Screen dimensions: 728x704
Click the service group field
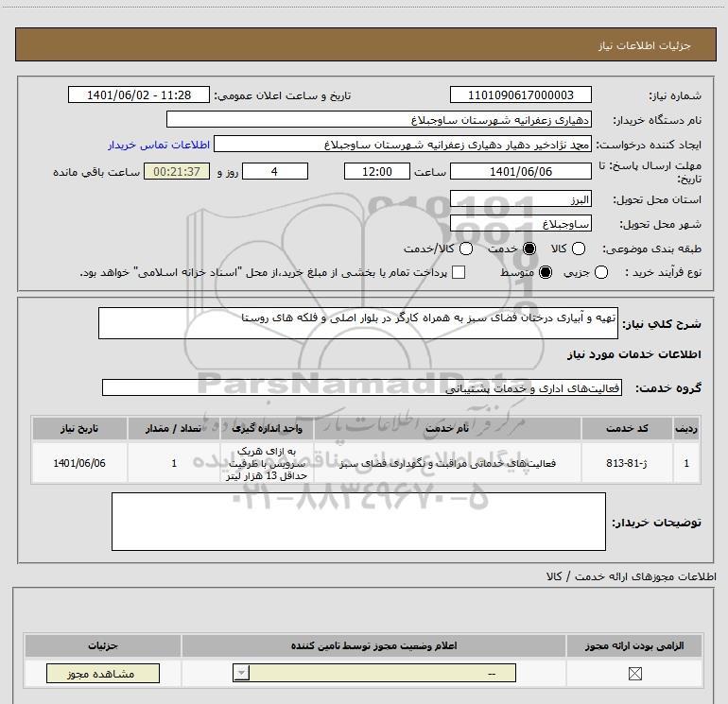coord(362,387)
